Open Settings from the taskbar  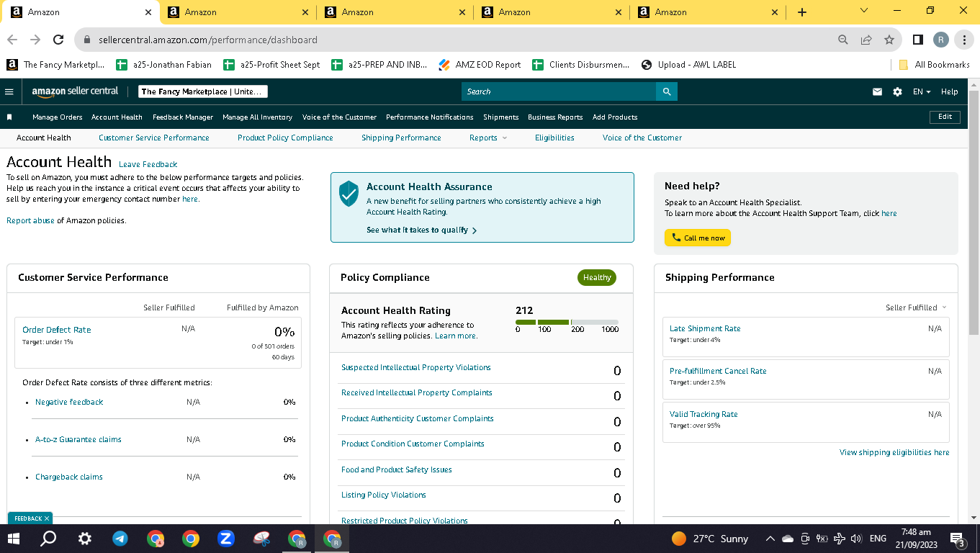(x=85, y=539)
